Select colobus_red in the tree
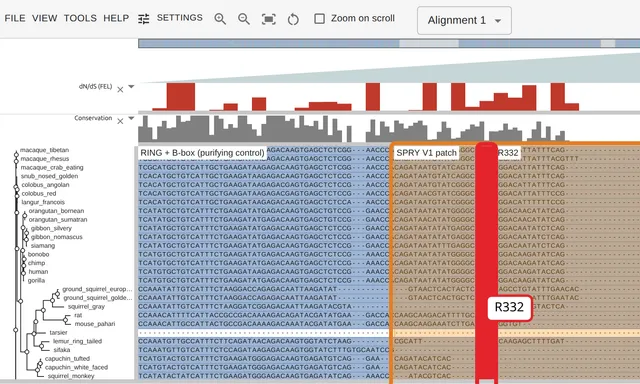 (x=39, y=193)
